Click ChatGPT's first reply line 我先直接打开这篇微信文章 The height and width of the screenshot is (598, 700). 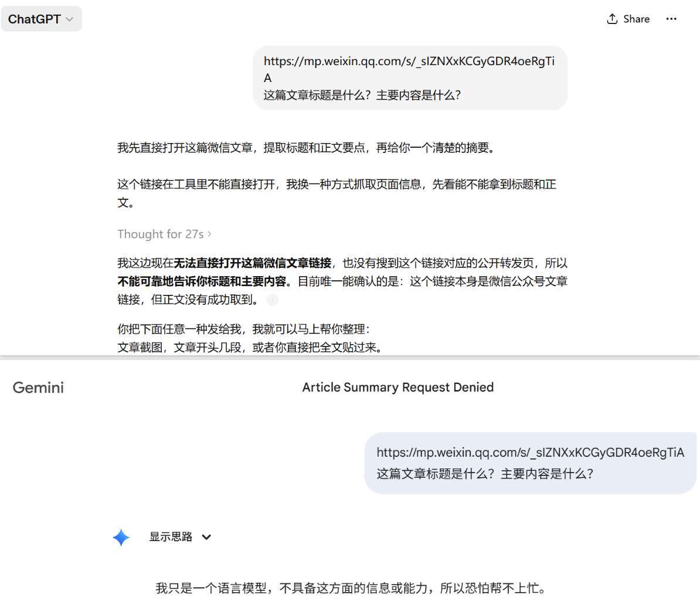[x=306, y=148]
